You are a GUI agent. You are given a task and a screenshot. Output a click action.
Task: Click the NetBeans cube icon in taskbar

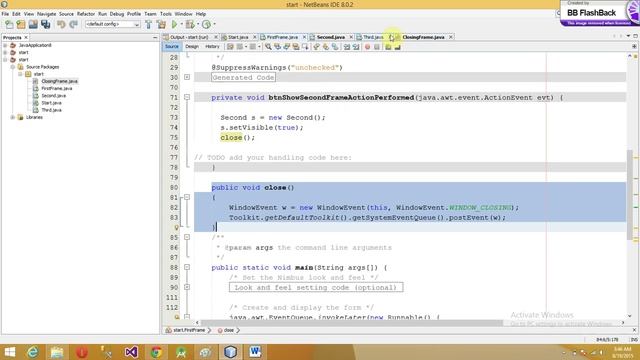click(230, 352)
